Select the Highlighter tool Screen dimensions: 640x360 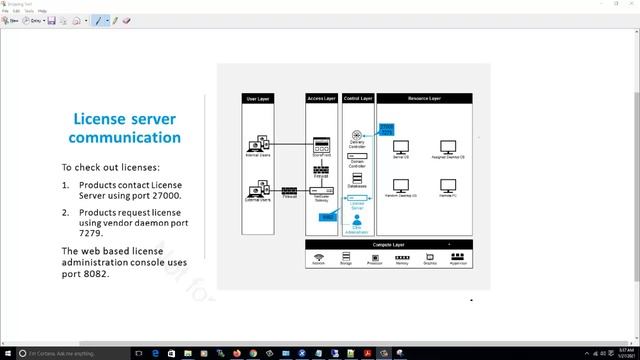(115, 20)
